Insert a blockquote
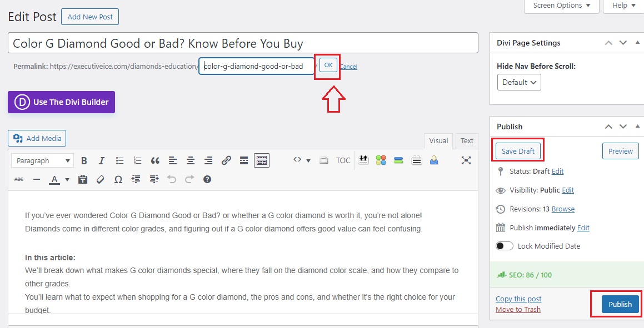Viewport: 644px width, 328px height. (x=155, y=160)
